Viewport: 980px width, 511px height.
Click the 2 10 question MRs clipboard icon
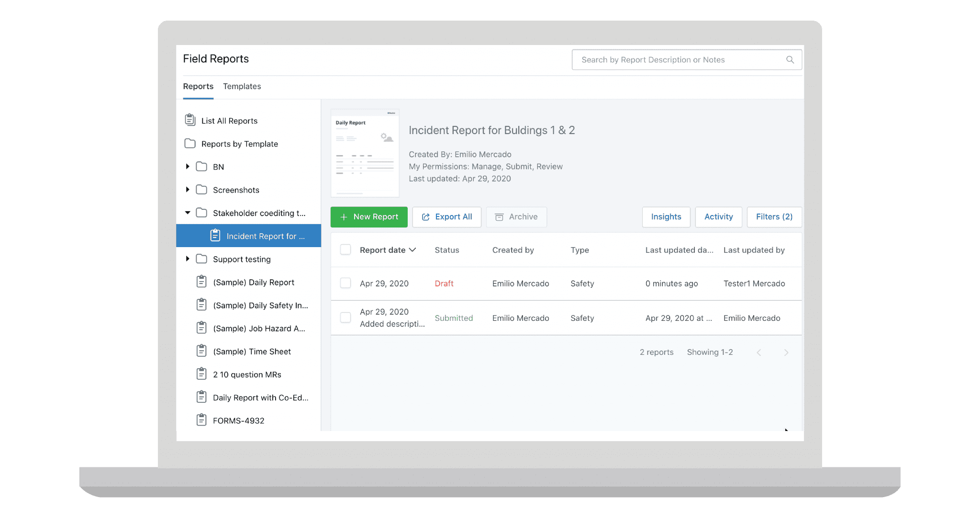[201, 374]
